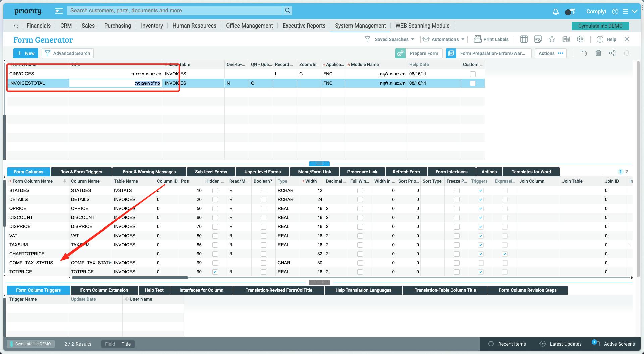The height and width of the screenshot is (354, 644).
Task: Collapse upper pane with splitter handle
Action: [319, 164]
